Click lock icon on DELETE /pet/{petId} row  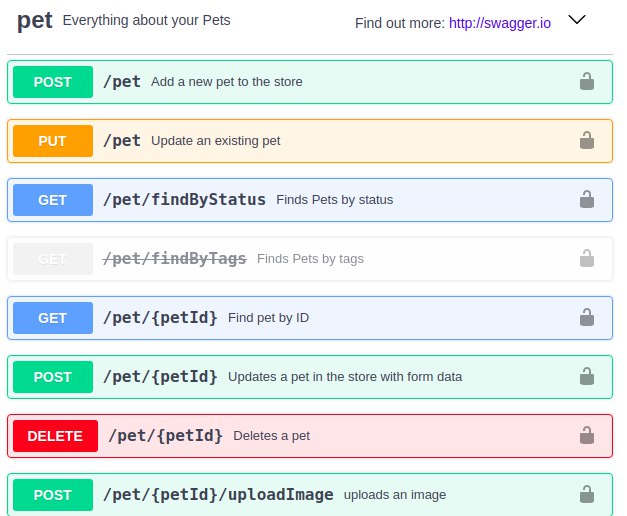[x=587, y=435]
